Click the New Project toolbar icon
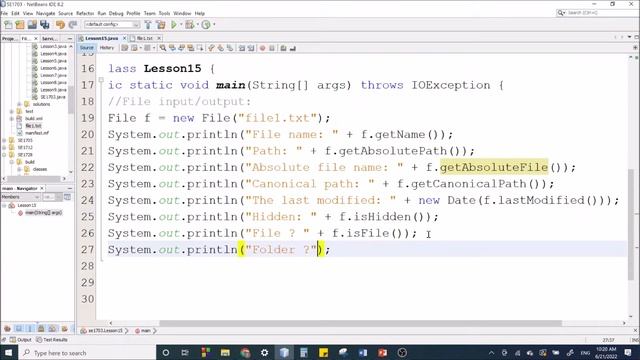The height and width of the screenshot is (360, 640). click(x=20, y=24)
